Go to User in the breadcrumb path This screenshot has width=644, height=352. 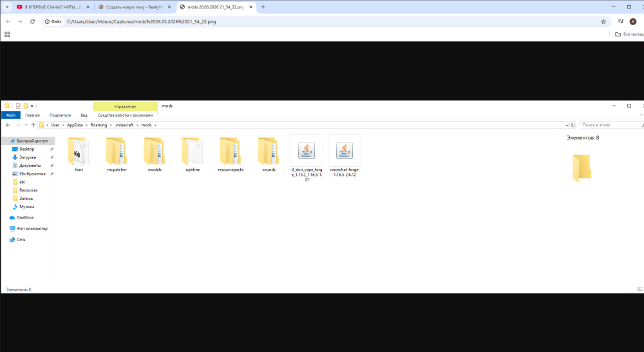[55, 125]
